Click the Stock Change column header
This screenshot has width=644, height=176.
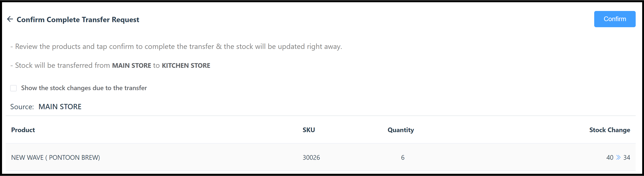610,130
